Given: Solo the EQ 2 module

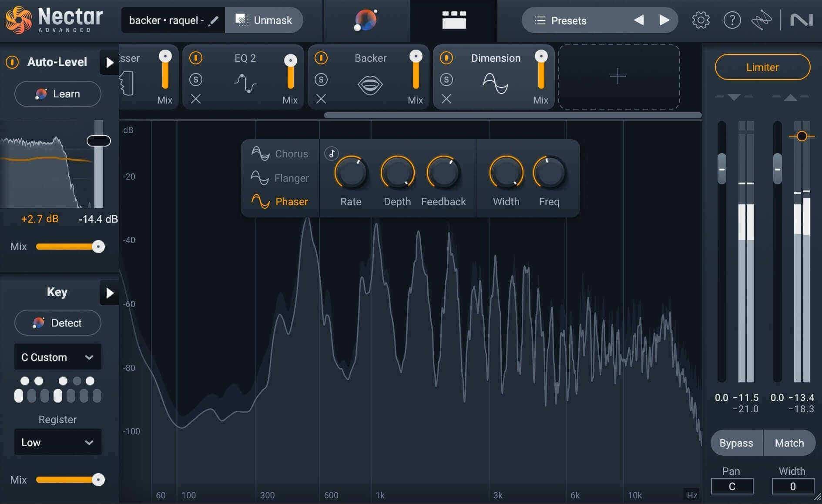Looking at the screenshot, I should coord(196,79).
